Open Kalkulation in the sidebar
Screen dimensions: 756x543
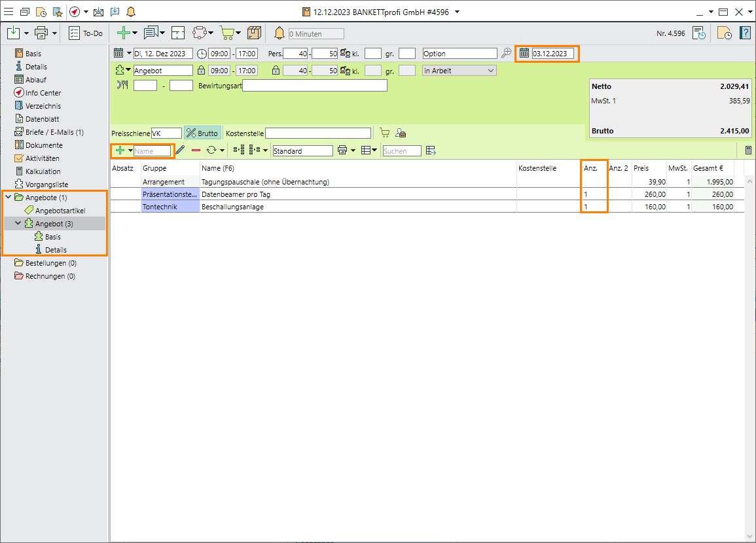pyautogui.click(x=43, y=171)
